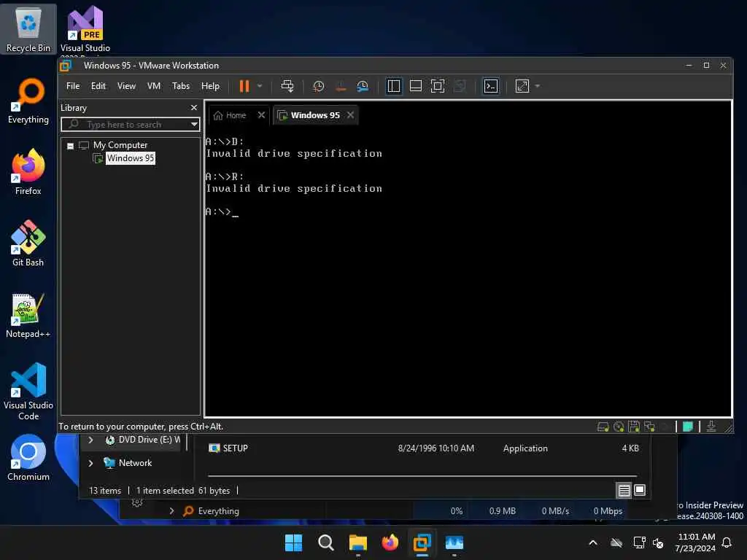Pause the VM with the orange suspend button
The image size is (747, 560).
coord(244,86)
